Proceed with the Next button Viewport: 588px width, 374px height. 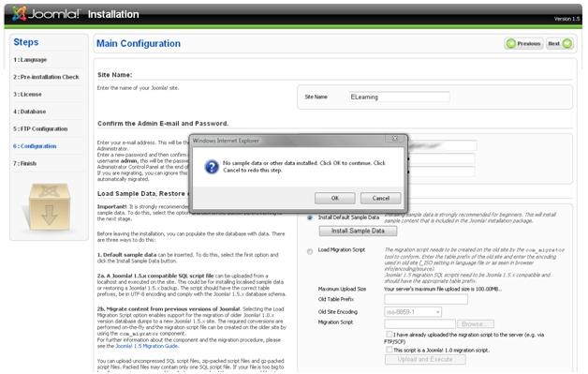pyautogui.click(x=560, y=43)
